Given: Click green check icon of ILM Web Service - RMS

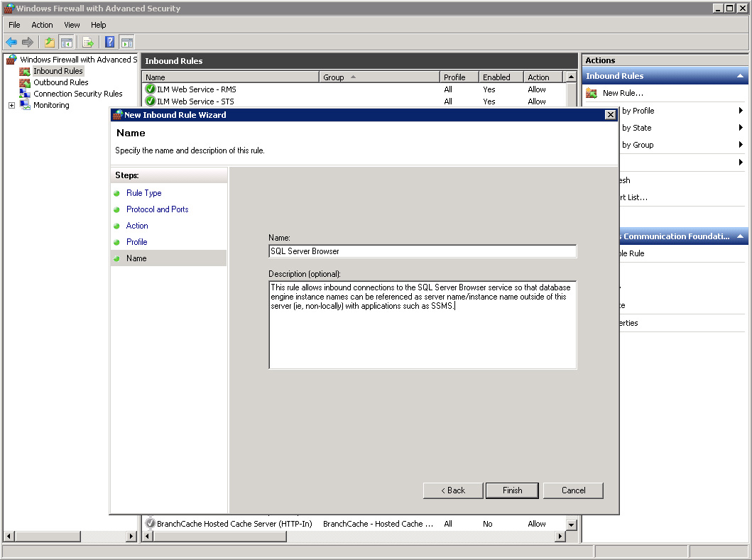Looking at the screenshot, I should click(151, 89).
